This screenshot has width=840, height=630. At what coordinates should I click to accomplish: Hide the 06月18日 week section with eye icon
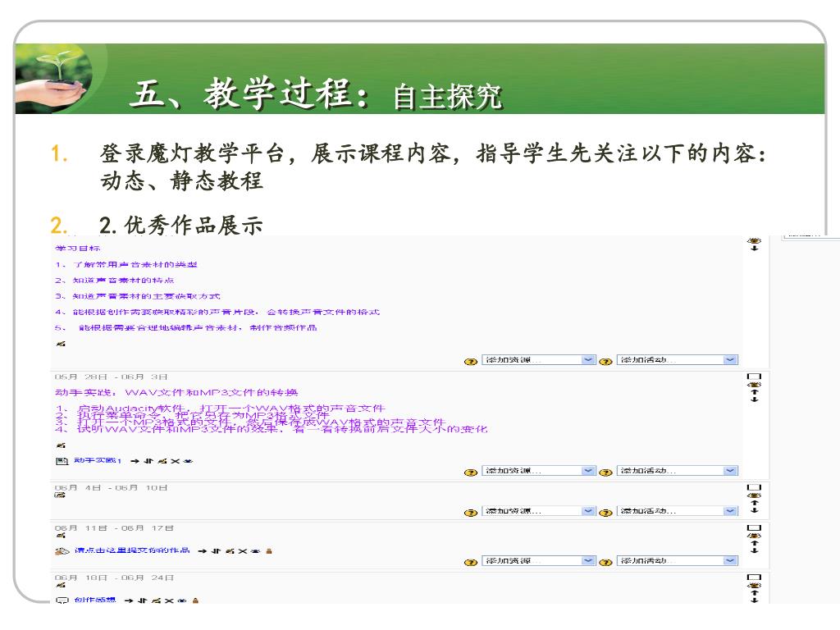(755, 585)
